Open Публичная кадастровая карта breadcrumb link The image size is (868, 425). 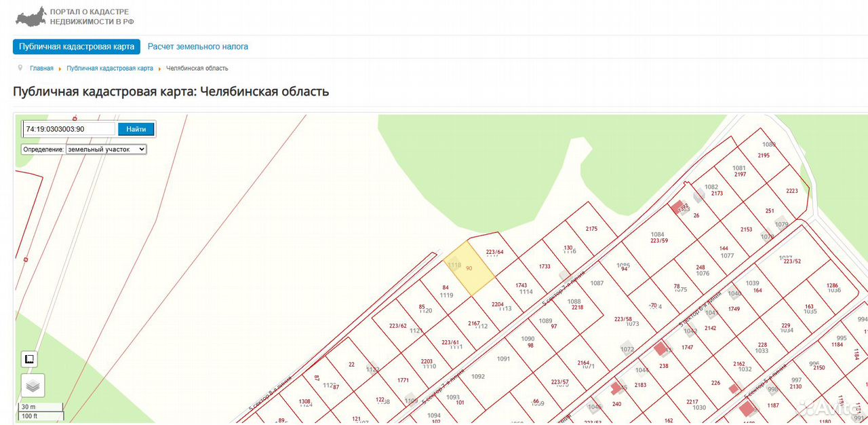[110, 69]
